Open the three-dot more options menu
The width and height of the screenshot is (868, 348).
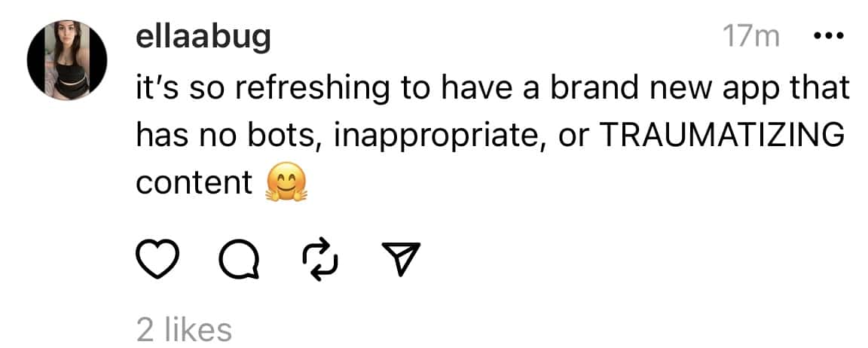coord(828,37)
